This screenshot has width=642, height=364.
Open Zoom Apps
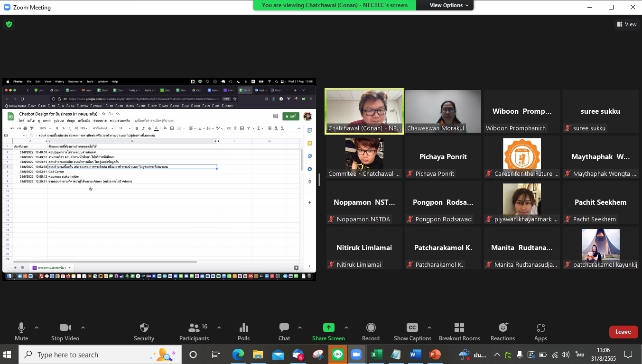(x=540, y=331)
